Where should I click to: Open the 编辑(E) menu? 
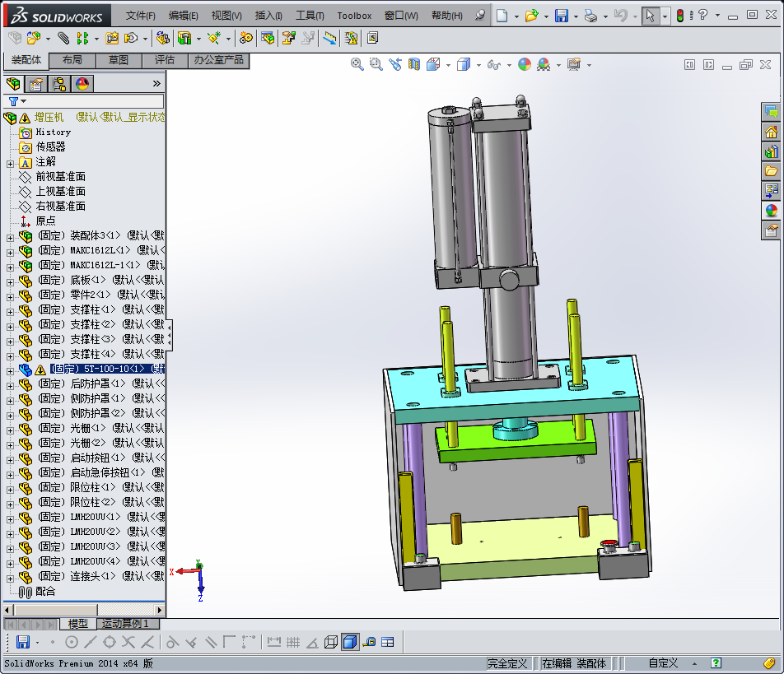coord(184,16)
